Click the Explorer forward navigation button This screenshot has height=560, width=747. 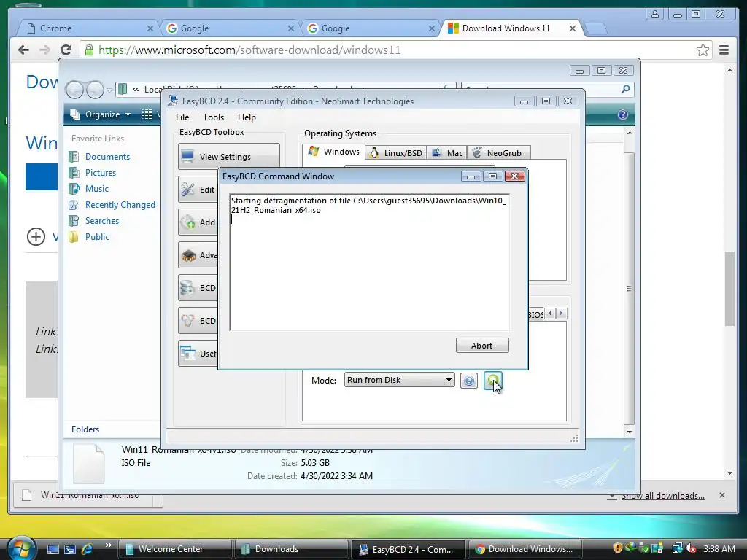[96, 90]
